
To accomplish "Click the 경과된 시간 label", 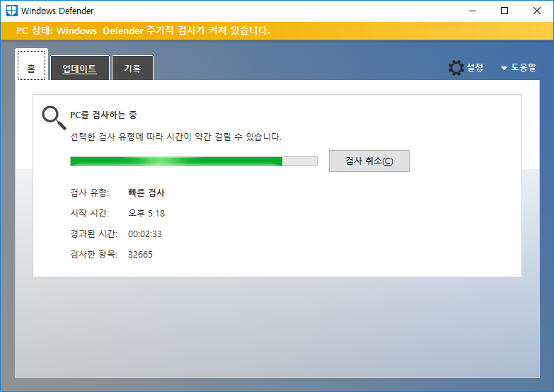I will point(94,234).
